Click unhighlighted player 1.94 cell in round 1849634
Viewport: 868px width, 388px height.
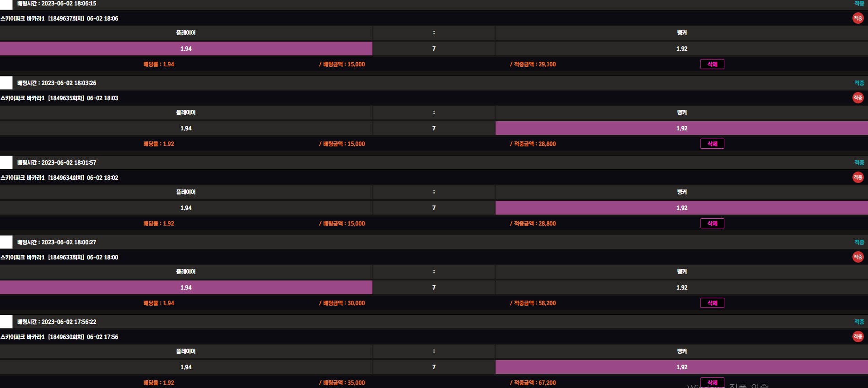coord(186,208)
